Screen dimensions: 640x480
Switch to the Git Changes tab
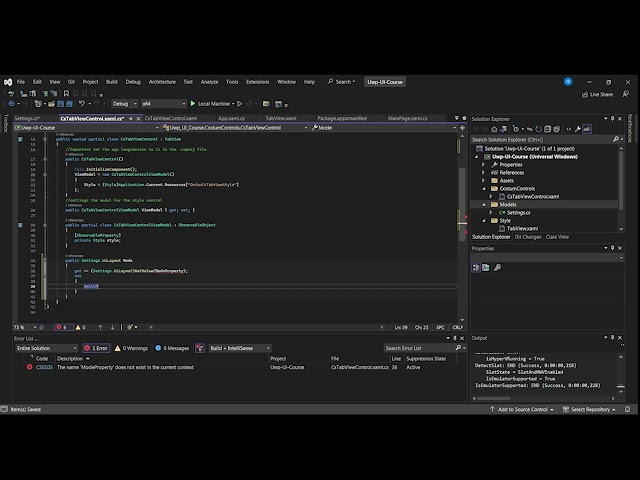(x=528, y=237)
